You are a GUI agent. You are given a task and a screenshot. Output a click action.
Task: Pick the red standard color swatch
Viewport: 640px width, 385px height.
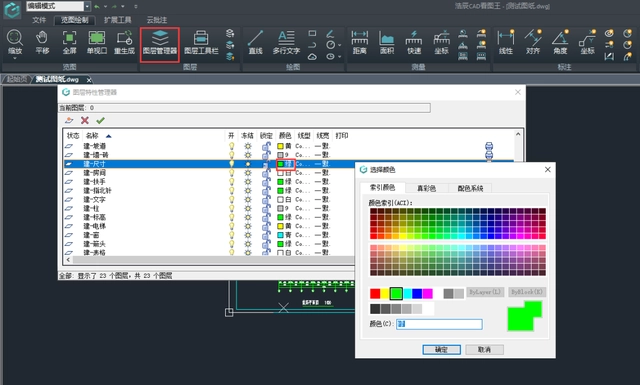point(375,293)
